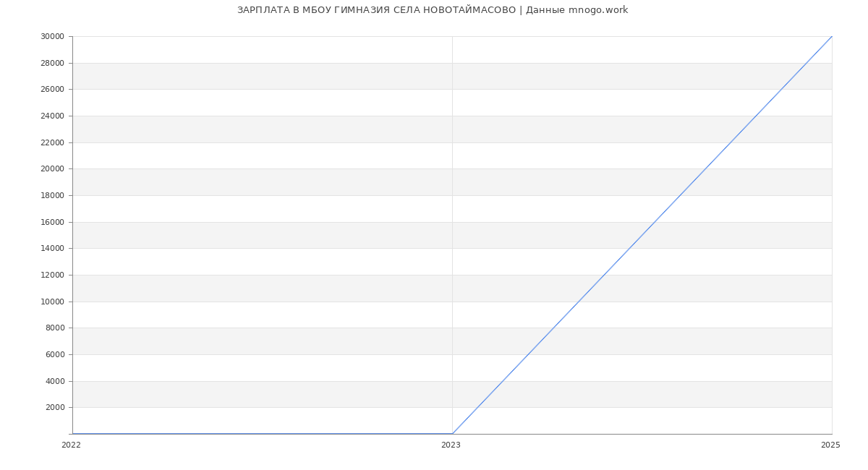Image resolution: width=868 pixels, height=470 pixels.
Task: Select the 10000 y-axis label
Action: tap(52, 302)
